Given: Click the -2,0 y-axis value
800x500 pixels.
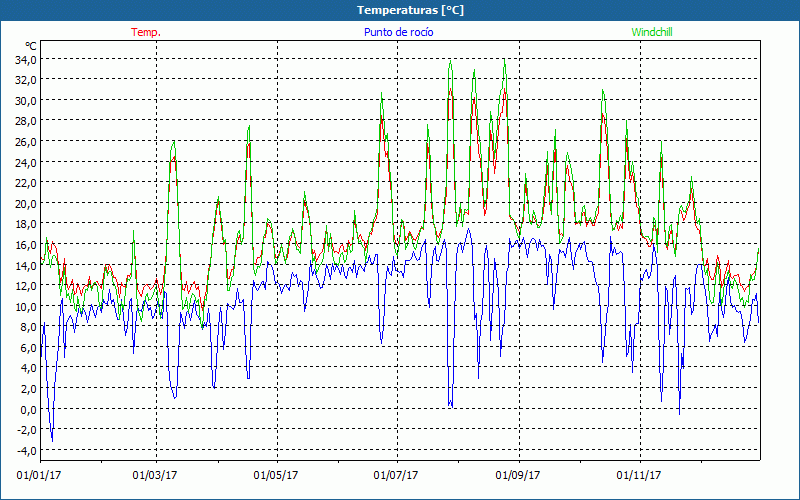Looking at the screenshot, I should tap(28, 430).
